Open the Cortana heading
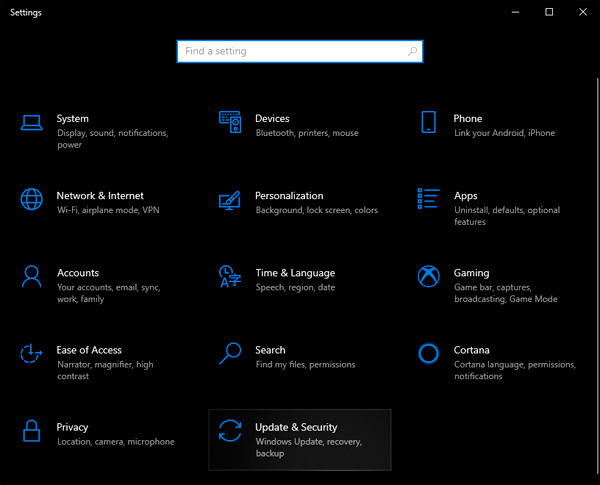The height and width of the screenshot is (485, 600). [x=471, y=350]
